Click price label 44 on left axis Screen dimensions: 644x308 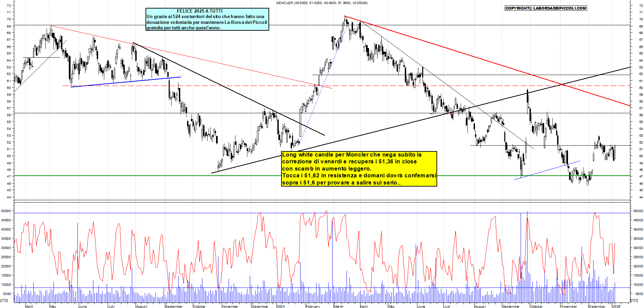point(9,197)
